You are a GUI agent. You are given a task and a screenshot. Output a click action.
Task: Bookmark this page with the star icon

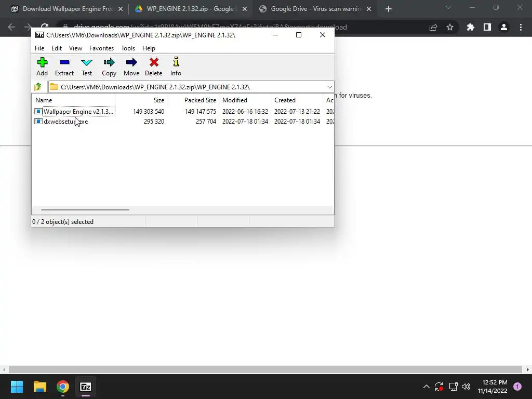click(x=450, y=27)
